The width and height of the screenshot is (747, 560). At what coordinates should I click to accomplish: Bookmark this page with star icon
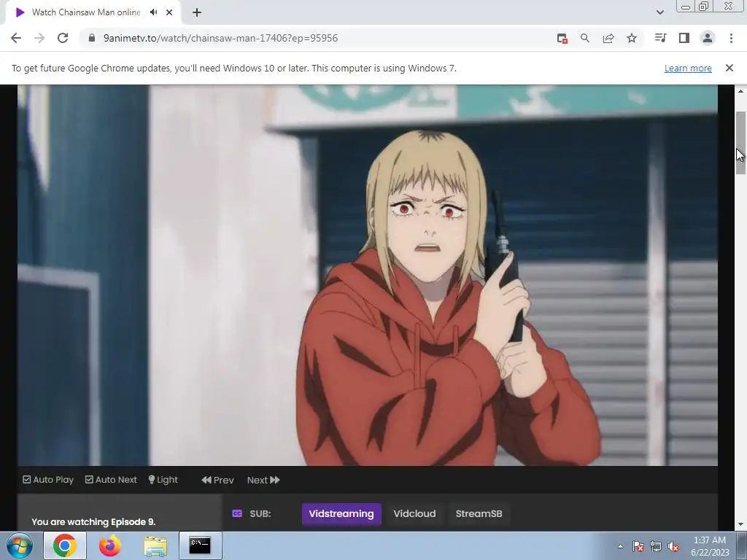pyautogui.click(x=632, y=38)
